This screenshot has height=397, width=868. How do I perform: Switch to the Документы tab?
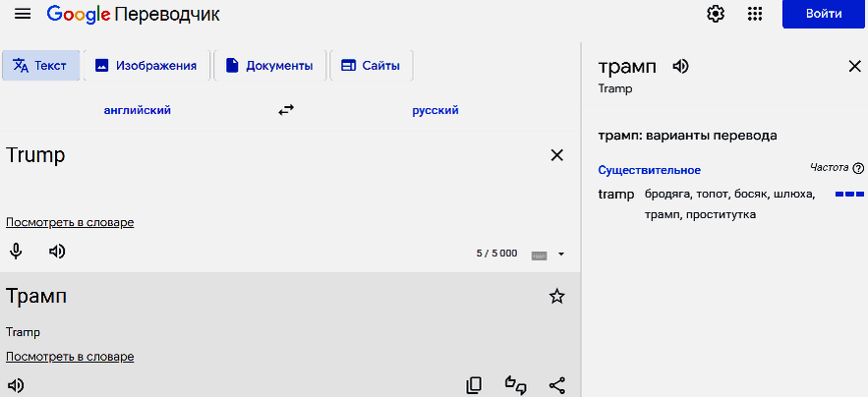point(269,65)
